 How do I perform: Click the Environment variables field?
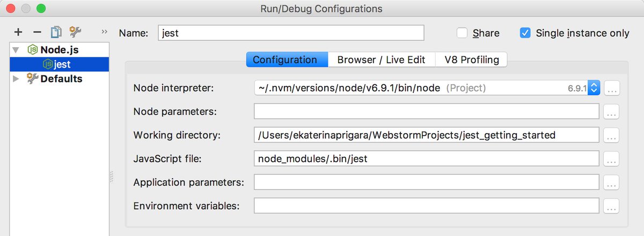(x=427, y=206)
